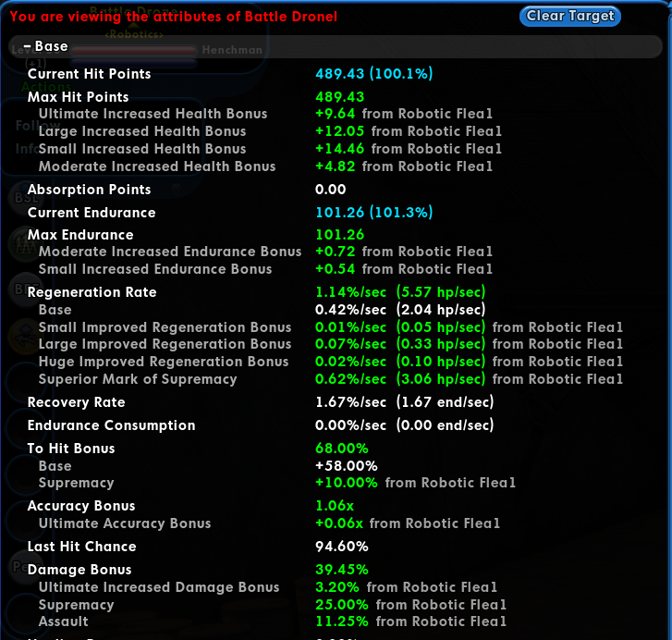Click the 0.00 absorption points value

(x=330, y=190)
